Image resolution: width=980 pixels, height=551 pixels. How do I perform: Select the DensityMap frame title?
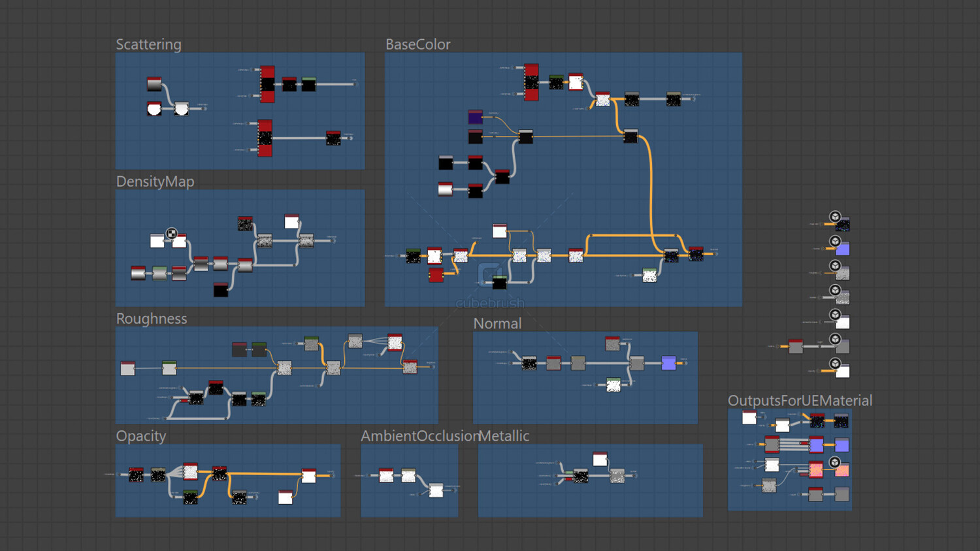155,181
